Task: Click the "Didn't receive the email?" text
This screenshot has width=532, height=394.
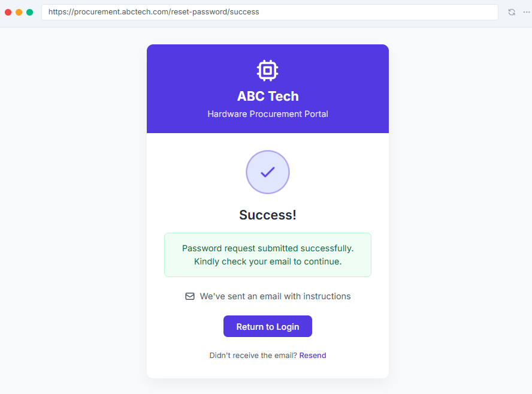Action: [253, 355]
